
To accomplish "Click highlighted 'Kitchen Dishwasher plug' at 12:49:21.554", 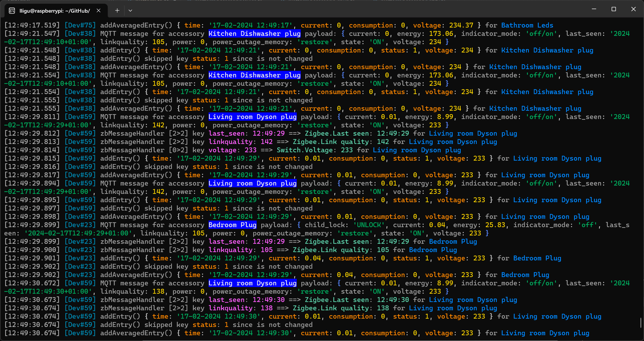I will (254, 75).
